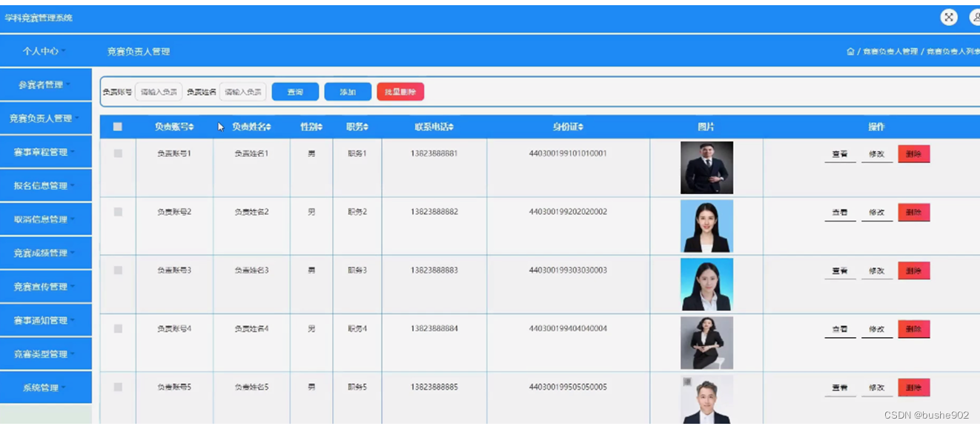This screenshot has width=980, height=426.
Task: Click the 竞赛负责人管理 breadcrumb link
Action: [890, 52]
